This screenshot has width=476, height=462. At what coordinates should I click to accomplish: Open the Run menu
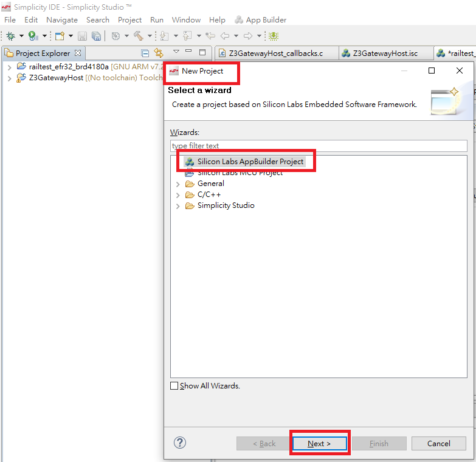pos(157,20)
